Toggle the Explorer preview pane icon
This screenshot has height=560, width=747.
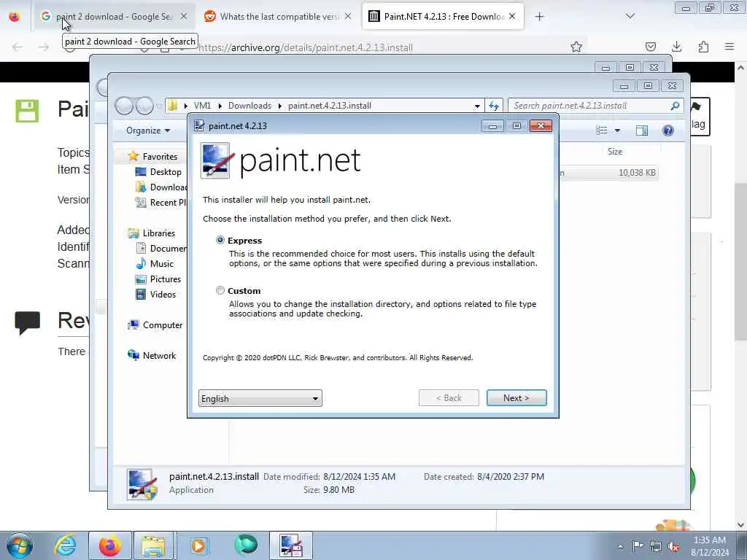click(642, 131)
